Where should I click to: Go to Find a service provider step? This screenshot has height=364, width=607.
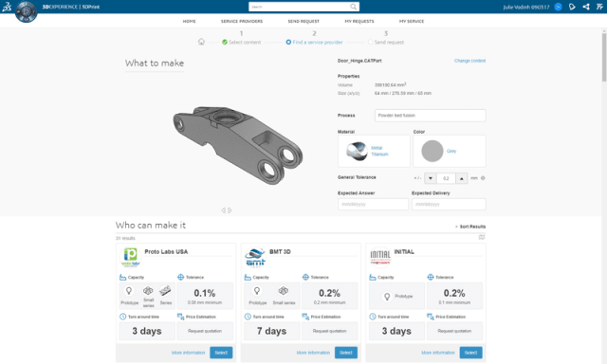314,42
